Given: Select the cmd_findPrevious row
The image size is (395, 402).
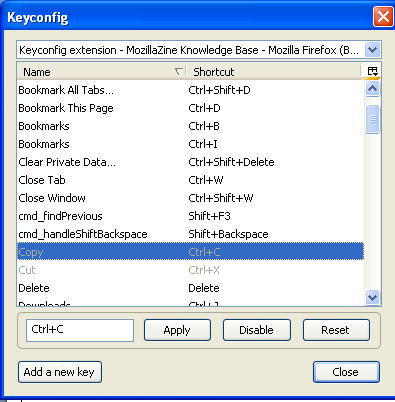Looking at the screenshot, I should click(x=190, y=216).
